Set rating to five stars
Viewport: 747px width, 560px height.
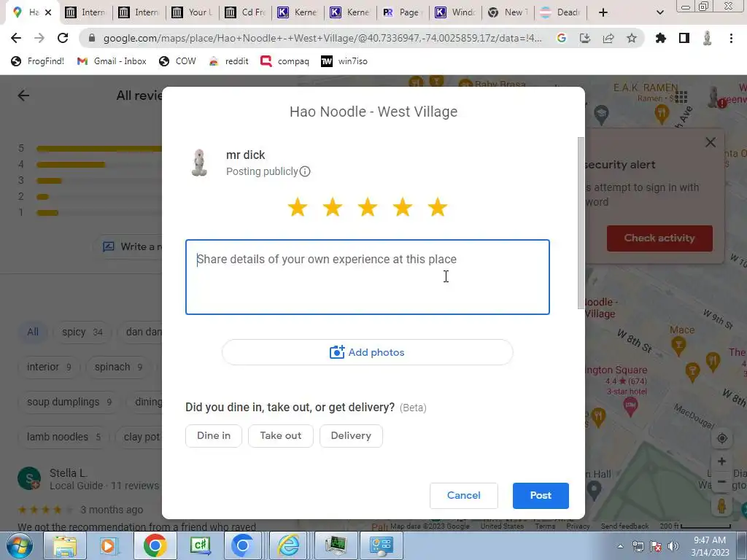[438, 207]
